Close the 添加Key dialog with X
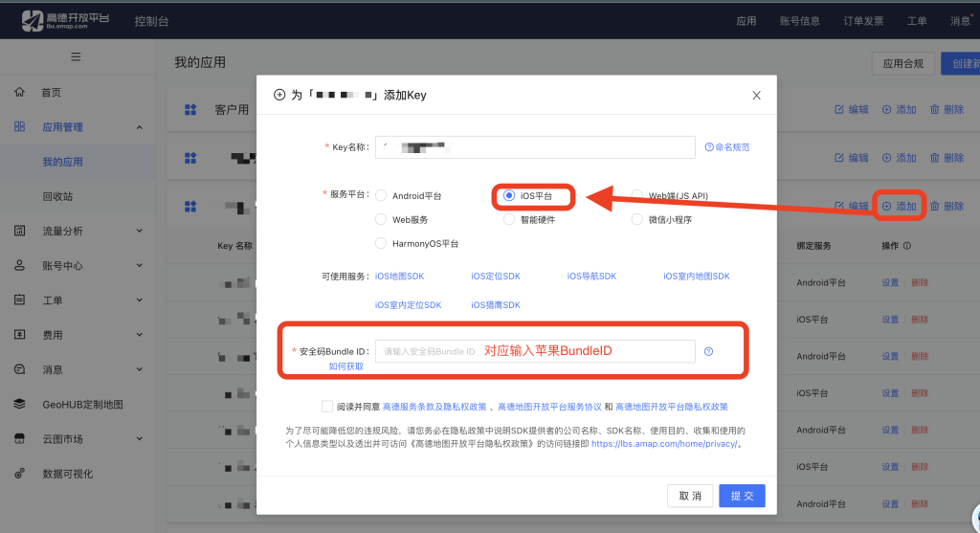This screenshot has height=533, width=980. pyautogui.click(x=756, y=96)
